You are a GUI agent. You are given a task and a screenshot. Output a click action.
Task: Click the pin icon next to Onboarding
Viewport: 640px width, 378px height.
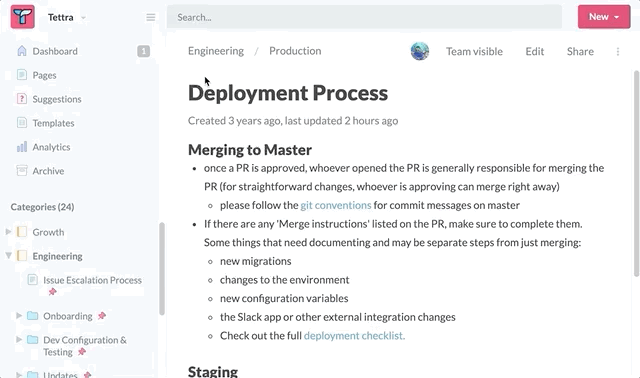click(102, 316)
